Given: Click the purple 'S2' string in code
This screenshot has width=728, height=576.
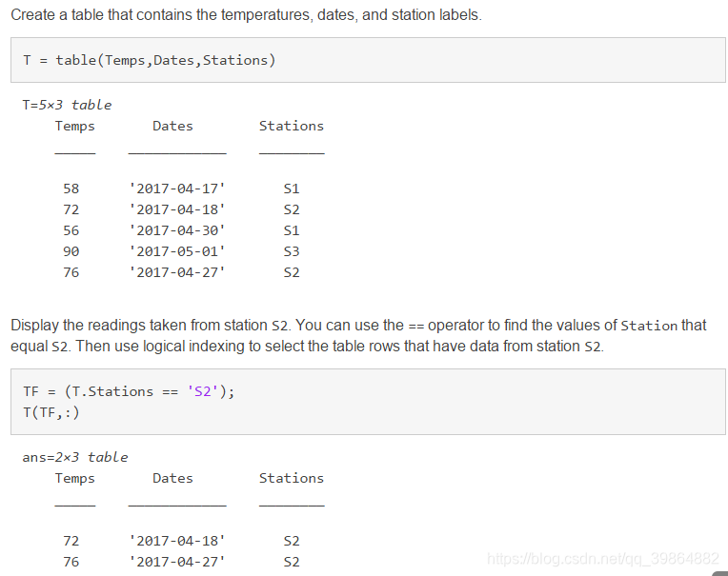Looking at the screenshot, I should click(202, 391).
